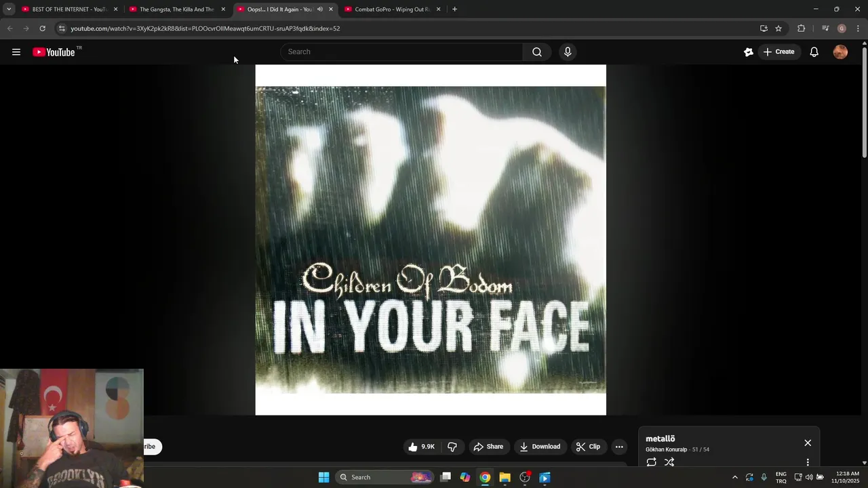Image resolution: width=868 pixels, height=488 pixels.
Task: Open the YouTube hamburger guide menu
Action: point(16,52)
